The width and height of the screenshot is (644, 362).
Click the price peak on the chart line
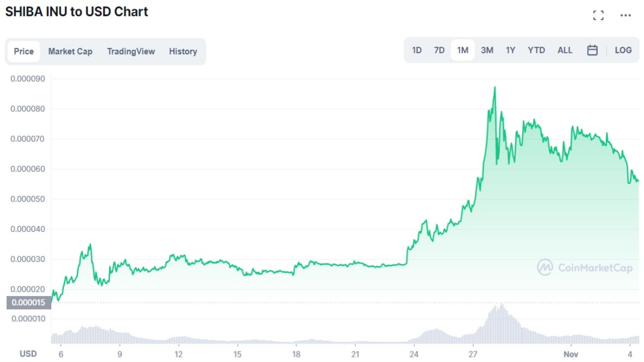(x=495, y=87)
